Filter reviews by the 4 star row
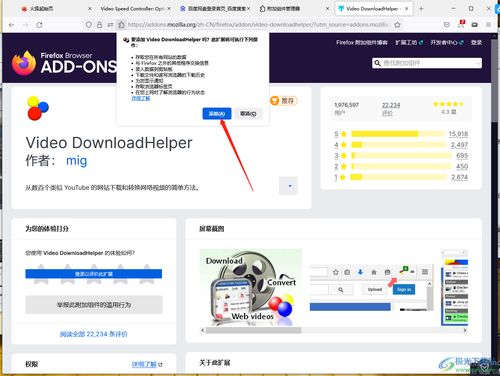The height and width of the screenshot is (376, 500). (x=401, y=145)
